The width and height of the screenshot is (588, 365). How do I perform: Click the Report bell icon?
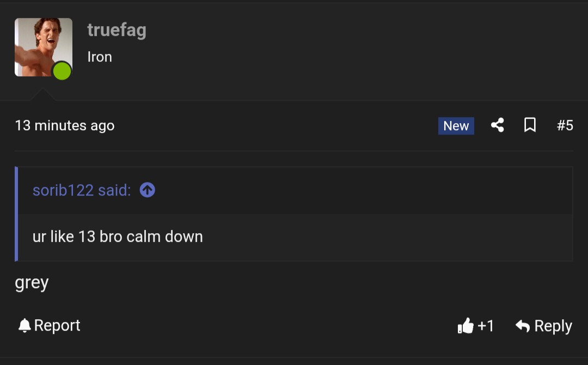point(24,326)
